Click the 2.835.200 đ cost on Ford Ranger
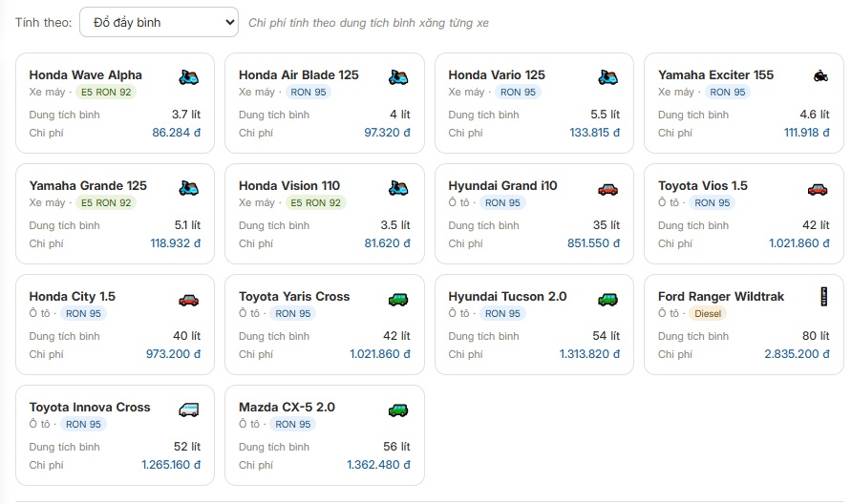 [x=797, y=354]
